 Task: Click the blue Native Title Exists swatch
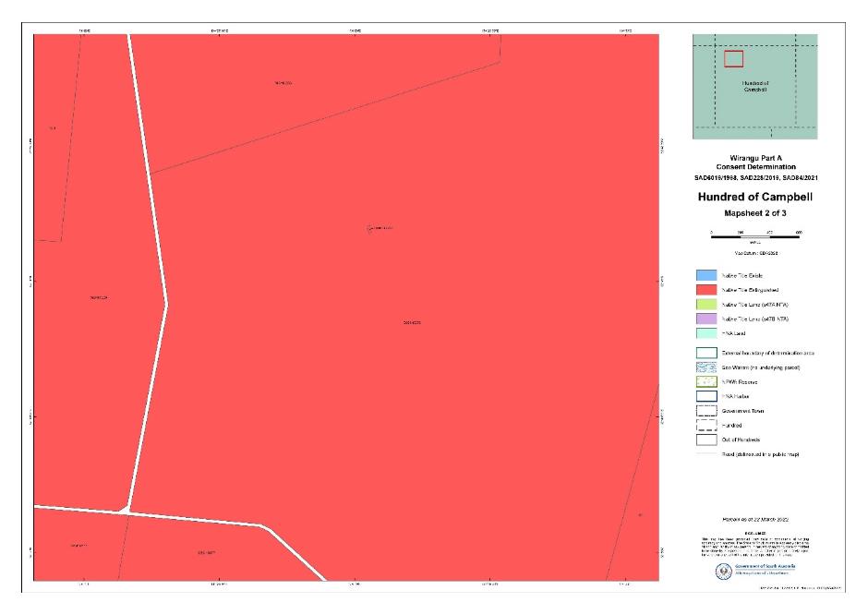(706, 275)
